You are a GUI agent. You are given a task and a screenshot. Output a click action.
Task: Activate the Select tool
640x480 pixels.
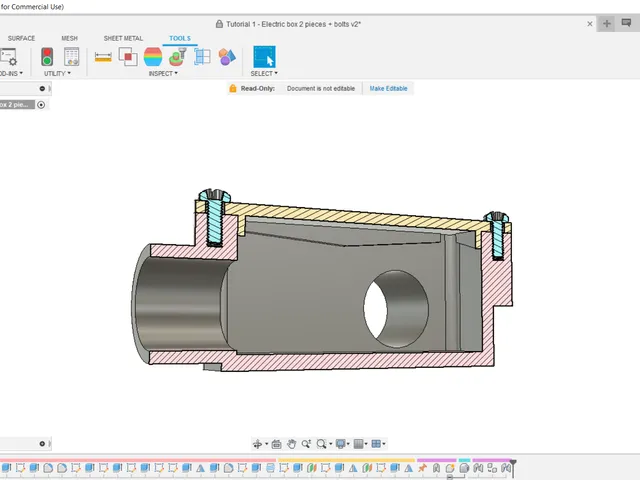pos(264,57)
